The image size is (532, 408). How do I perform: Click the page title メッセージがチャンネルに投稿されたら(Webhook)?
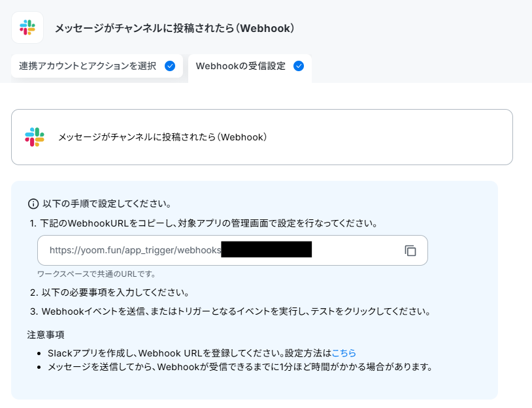click(x=175, y=28)
